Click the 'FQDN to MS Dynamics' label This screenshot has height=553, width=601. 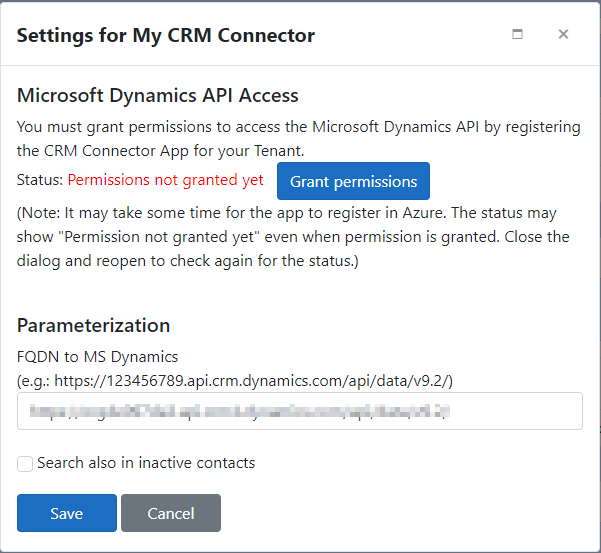[98, 357]
